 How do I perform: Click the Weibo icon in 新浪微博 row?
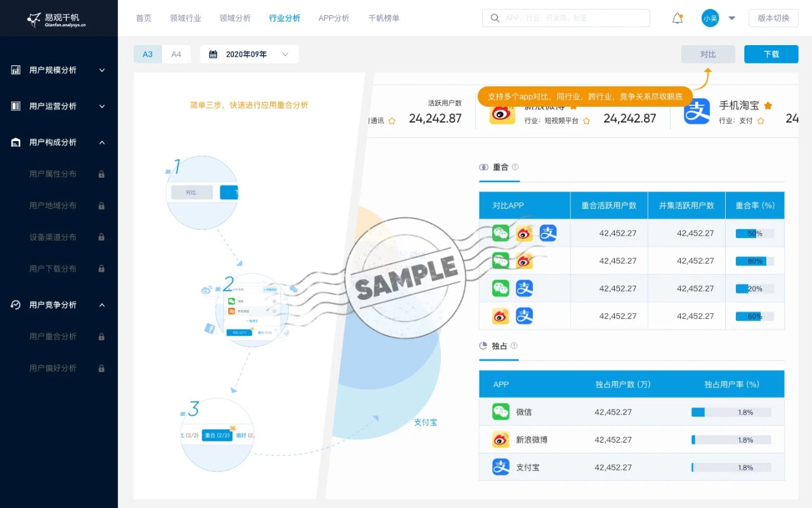click(501, 439)
